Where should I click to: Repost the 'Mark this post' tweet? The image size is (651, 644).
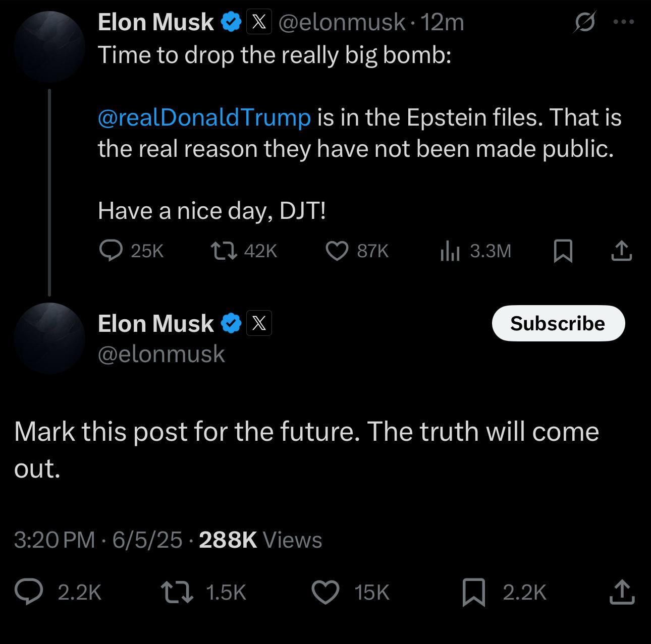pos(177,592)
